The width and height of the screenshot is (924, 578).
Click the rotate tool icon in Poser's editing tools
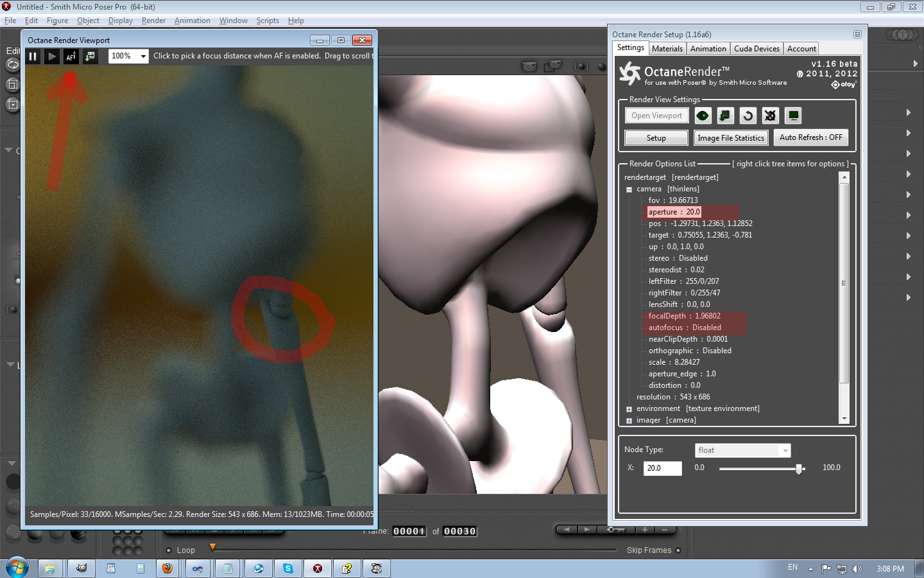13,65
